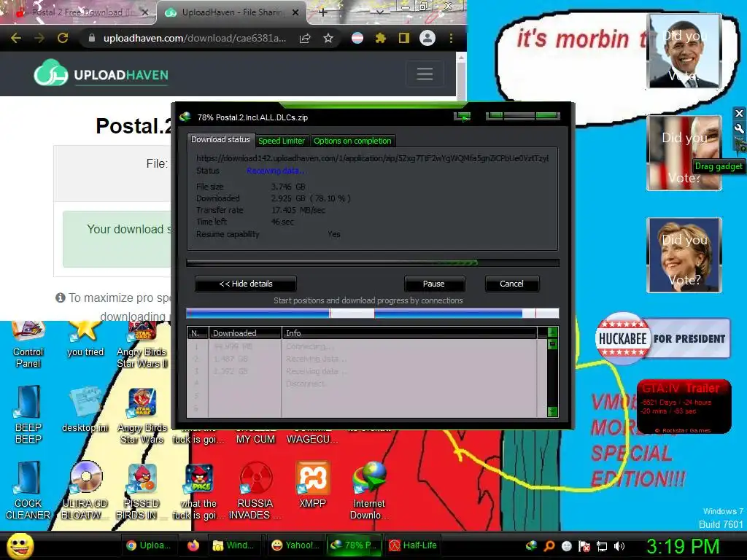Click the connections progress bar
The height and width of the screenshot is (560, 747).
(373, 313)
